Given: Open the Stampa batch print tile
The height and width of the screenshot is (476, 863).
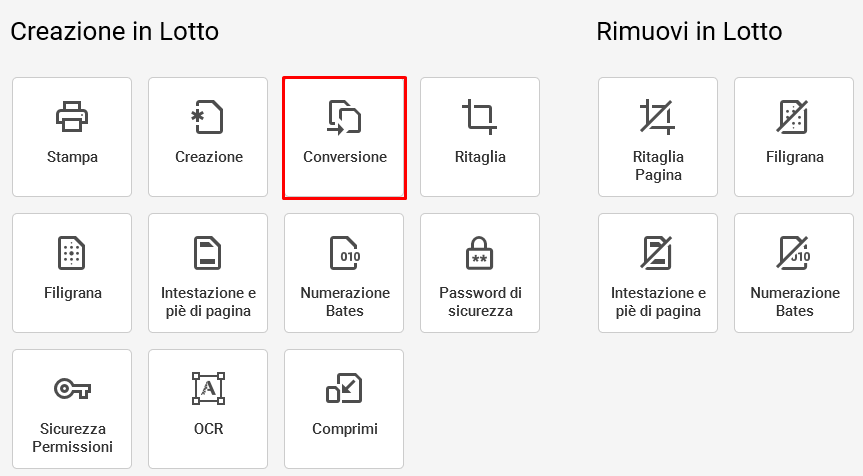Looking at the screenshot, I should 72,137.
